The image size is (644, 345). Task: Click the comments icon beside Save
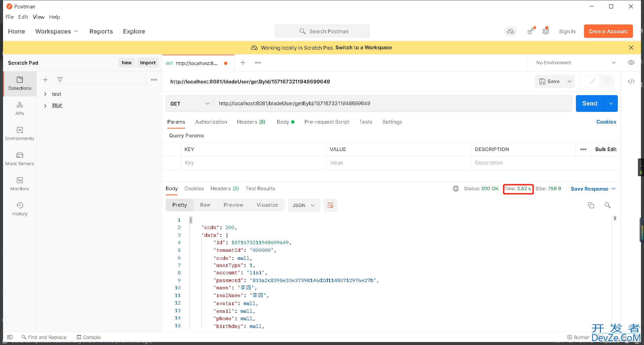[606, 81]
